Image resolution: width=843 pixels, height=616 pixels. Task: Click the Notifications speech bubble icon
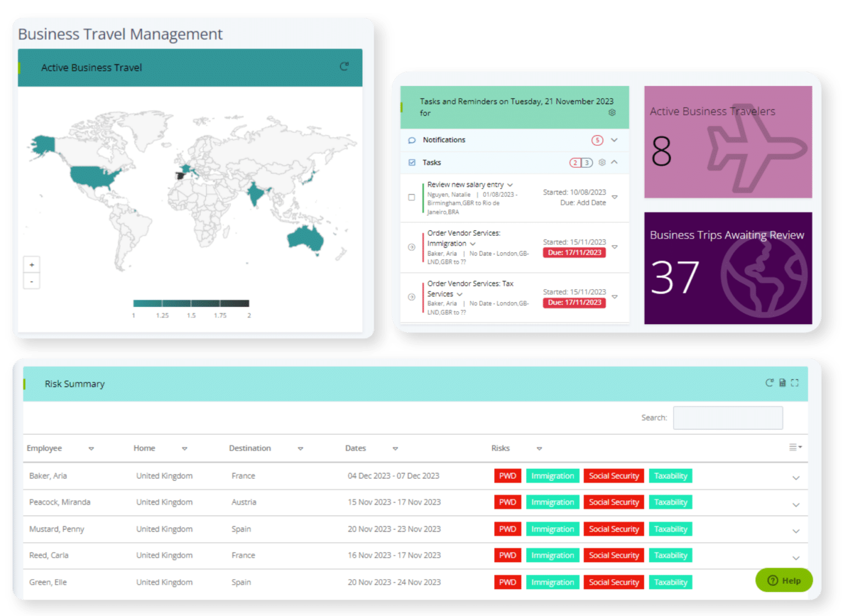pos(412,140)
